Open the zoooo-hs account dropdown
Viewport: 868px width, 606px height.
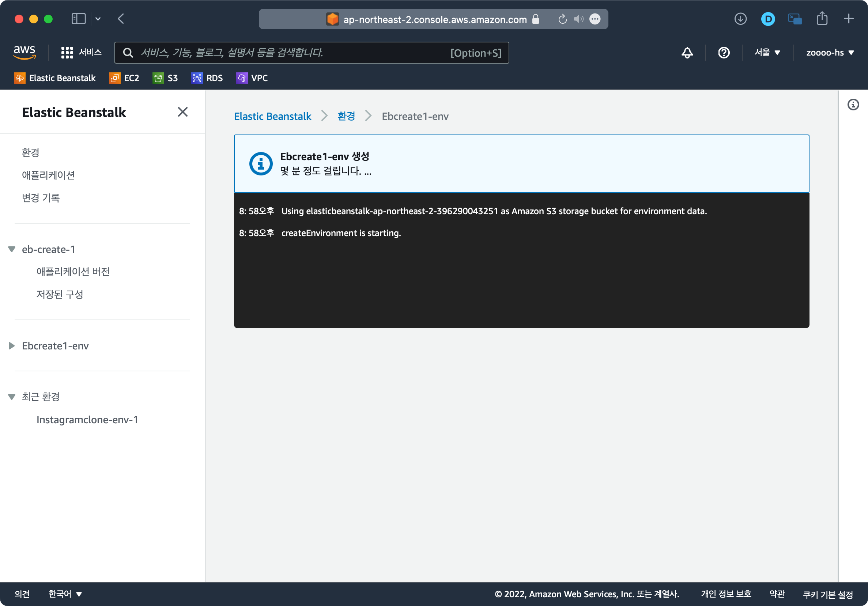[830, 53]
